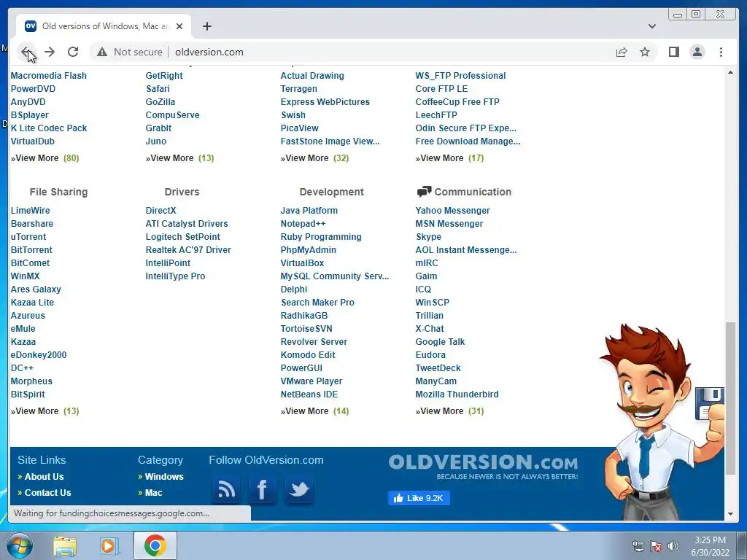Reload the page with refresh icon

click(x=73, y=52)
